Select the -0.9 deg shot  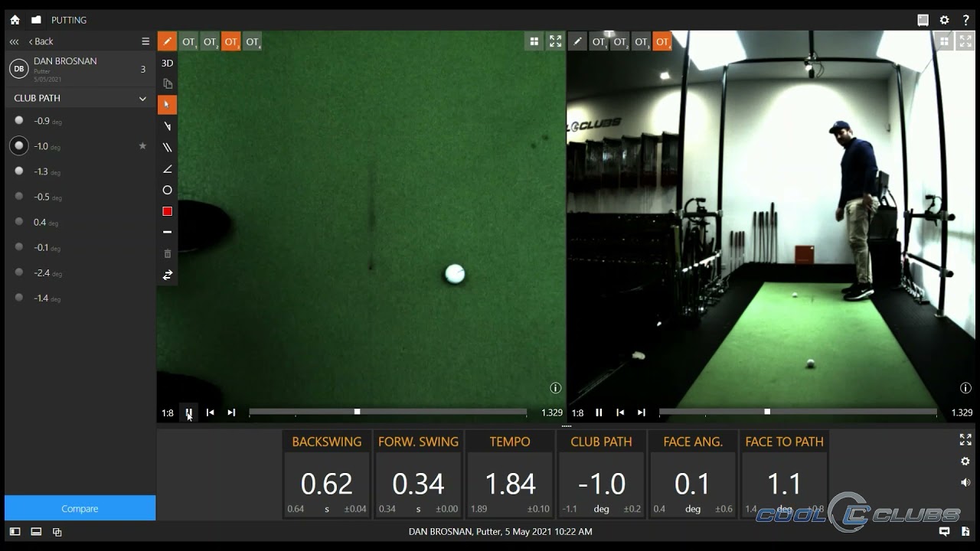(80, 121)
